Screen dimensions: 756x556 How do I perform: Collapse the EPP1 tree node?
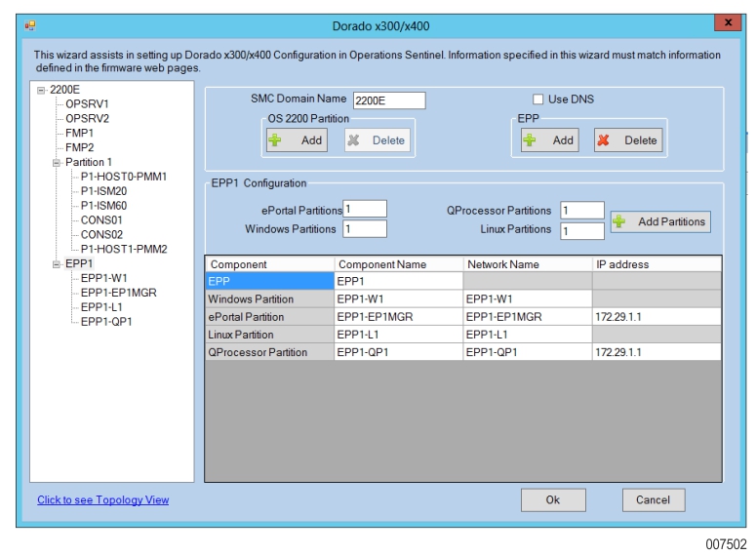pos(57,264)
